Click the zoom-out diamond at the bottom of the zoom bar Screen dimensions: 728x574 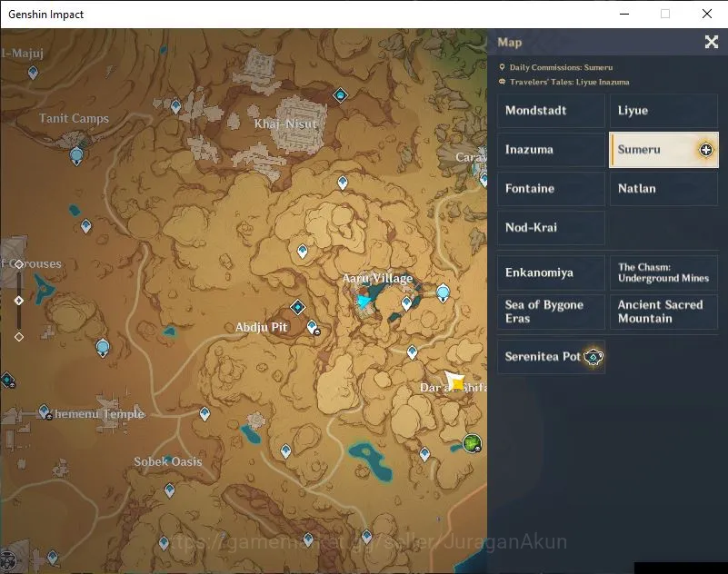click(x=18, y=337)
